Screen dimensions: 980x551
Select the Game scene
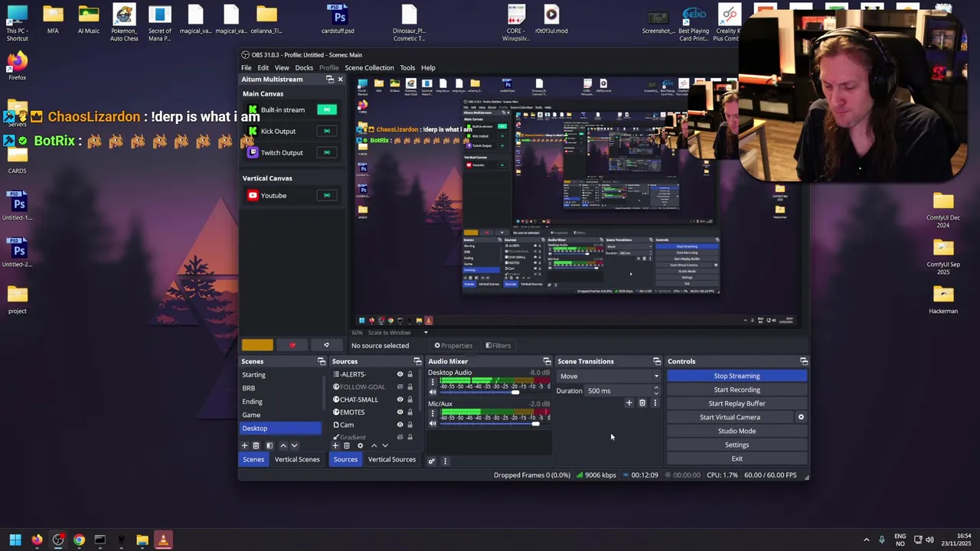click(281, 415)
